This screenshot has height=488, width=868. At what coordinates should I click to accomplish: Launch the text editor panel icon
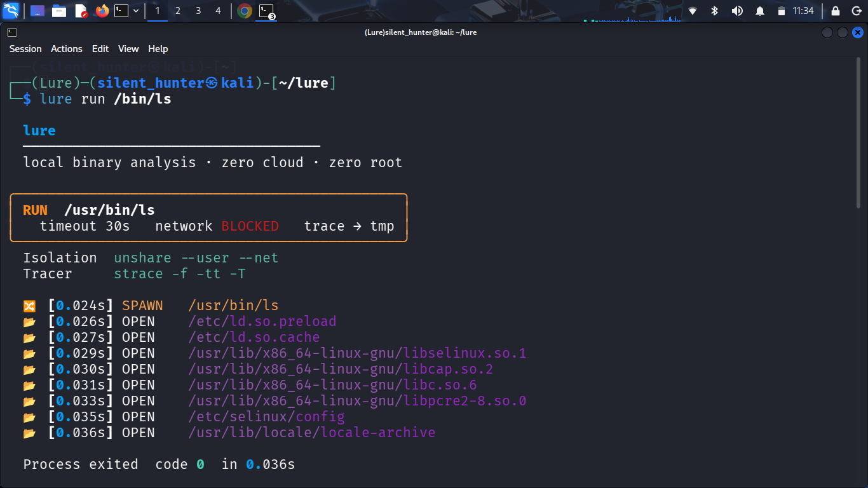(x=81, y=11)
